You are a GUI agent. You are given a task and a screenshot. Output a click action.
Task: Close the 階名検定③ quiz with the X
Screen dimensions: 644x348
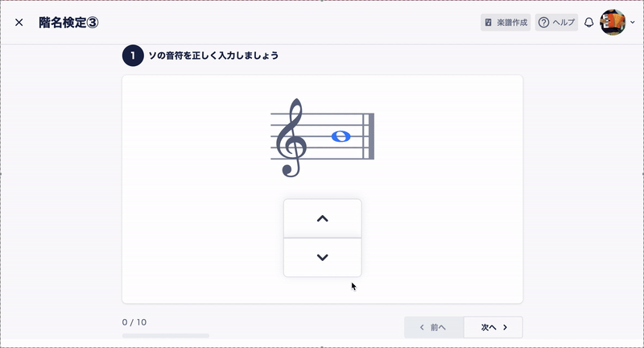click(x=19, y=23)
